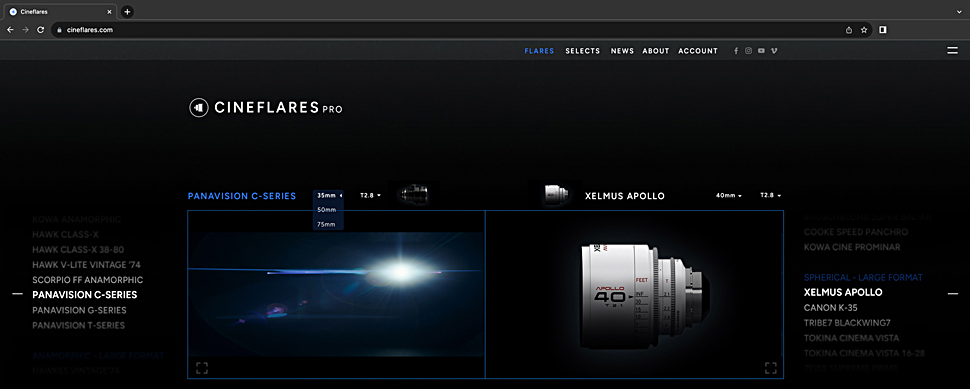The height and width of the screenshot is (389, 970).
Task: Open the About nav item
Action: click(x=656, y=51)
